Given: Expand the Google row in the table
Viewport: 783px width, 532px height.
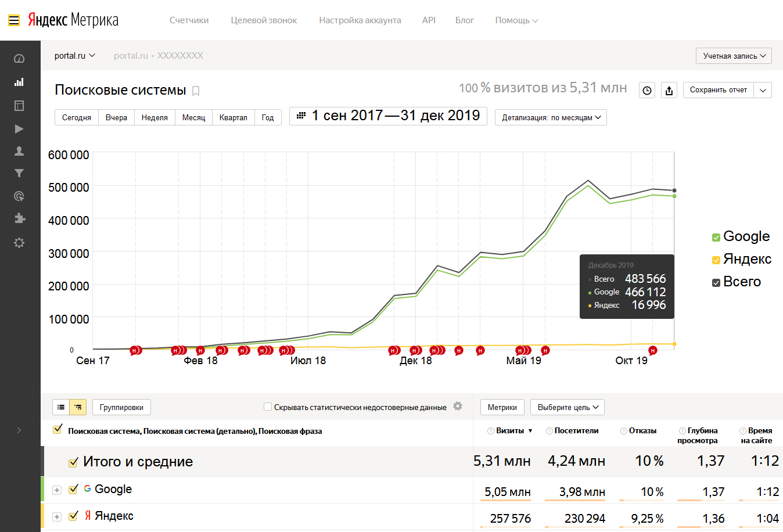Looking at the screenshot, I should click(57, 490).
